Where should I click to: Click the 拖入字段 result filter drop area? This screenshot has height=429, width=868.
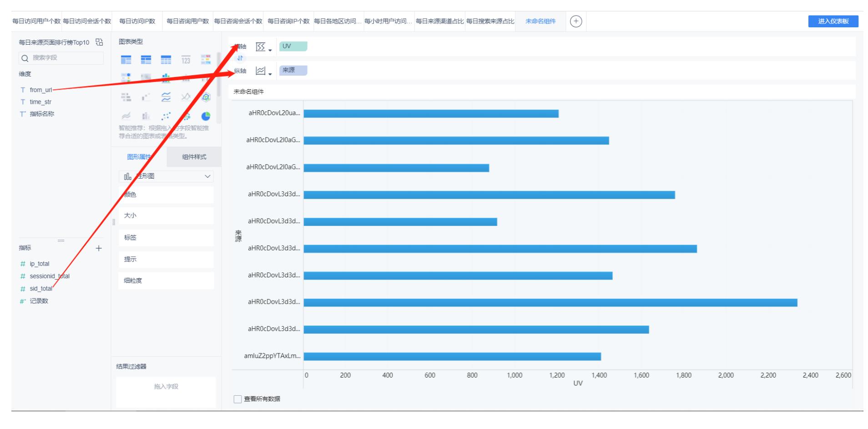coord(166,392)
